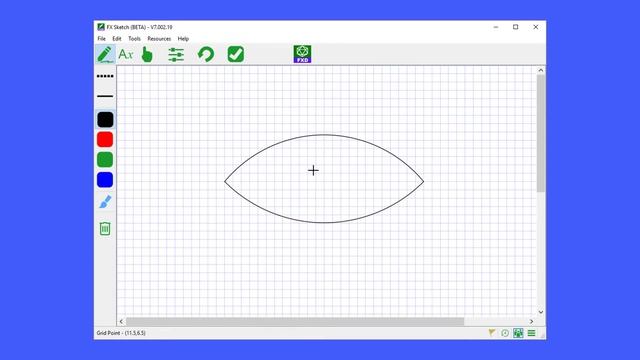Minimize the FX Sketch window
640x360 pixels.
496,27
